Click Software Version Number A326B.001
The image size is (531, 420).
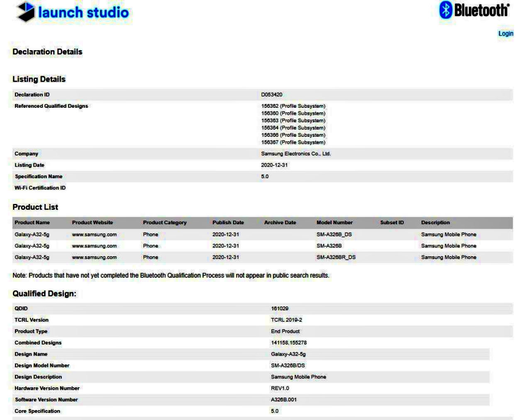[x=284, y=400]
